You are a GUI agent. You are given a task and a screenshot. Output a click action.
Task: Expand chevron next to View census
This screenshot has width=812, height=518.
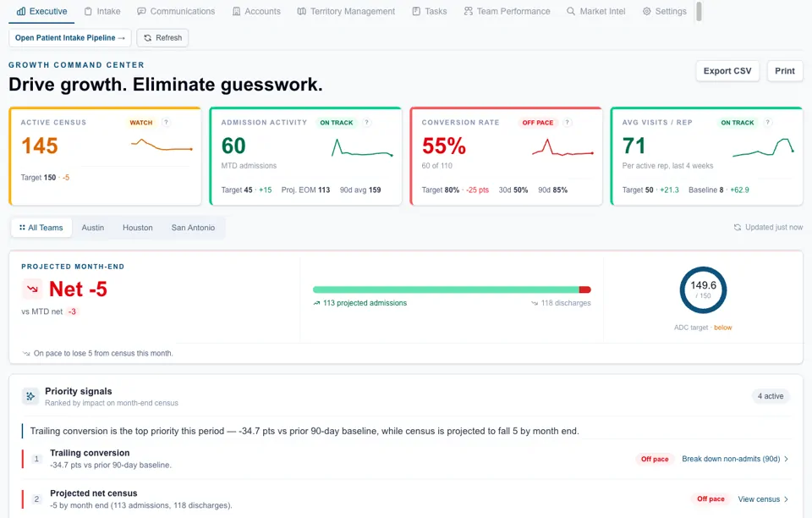pos(786,499)
